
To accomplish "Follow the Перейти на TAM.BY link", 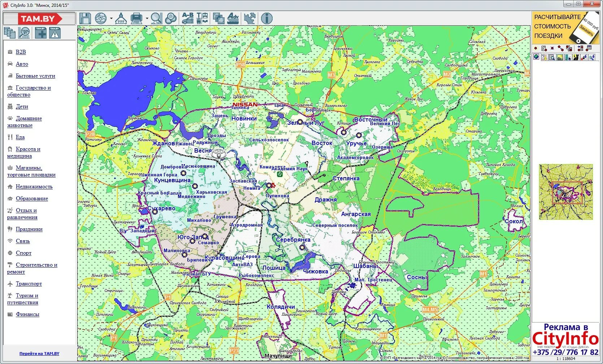I will tap(39, 354).
